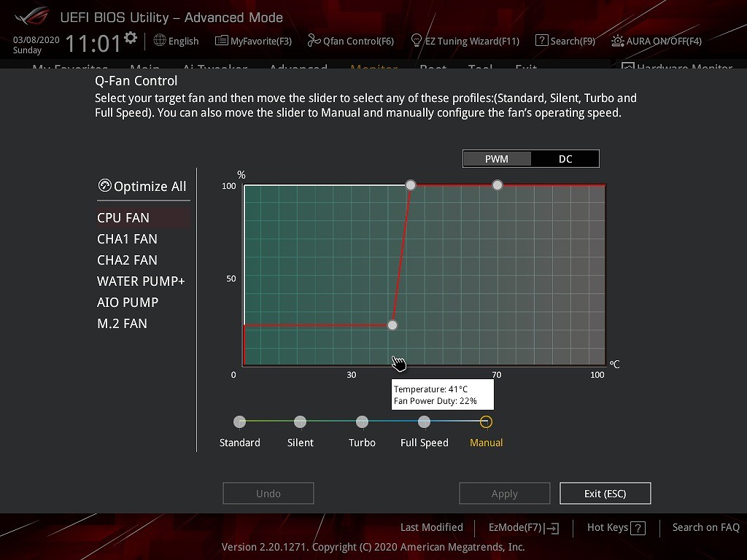This screenshot has height=560, width=747.
Task: Switch to EzMode(F7)
Action: [524, 528]
